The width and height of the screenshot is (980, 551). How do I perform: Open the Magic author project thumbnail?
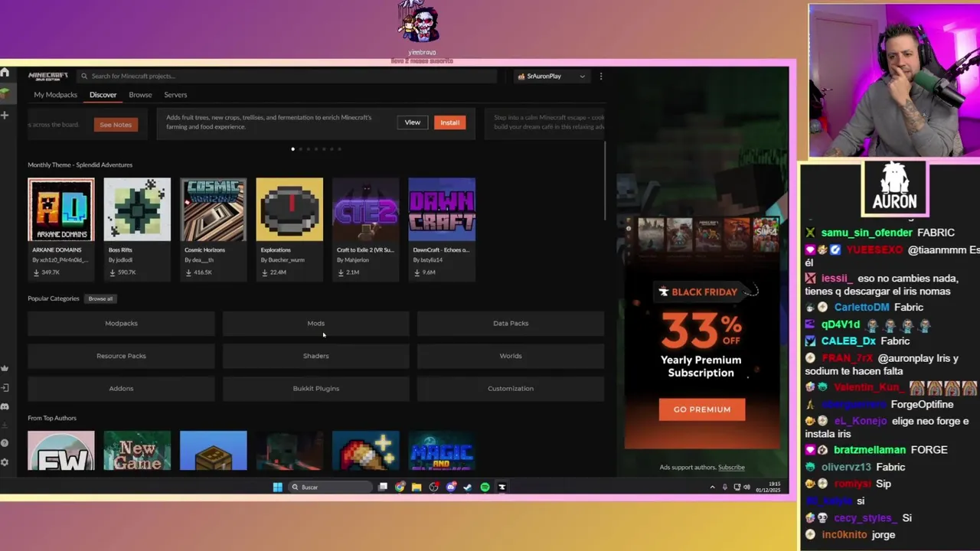[x=442, y=451]
